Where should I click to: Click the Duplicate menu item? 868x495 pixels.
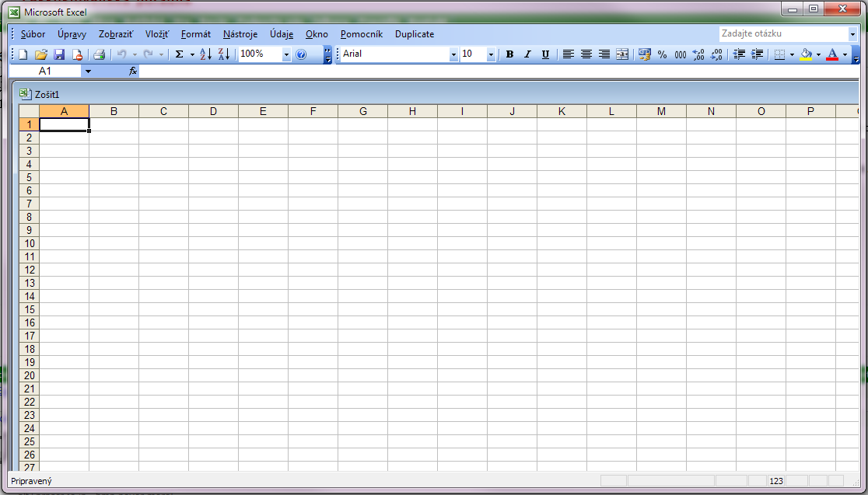(x=415, y=34)
